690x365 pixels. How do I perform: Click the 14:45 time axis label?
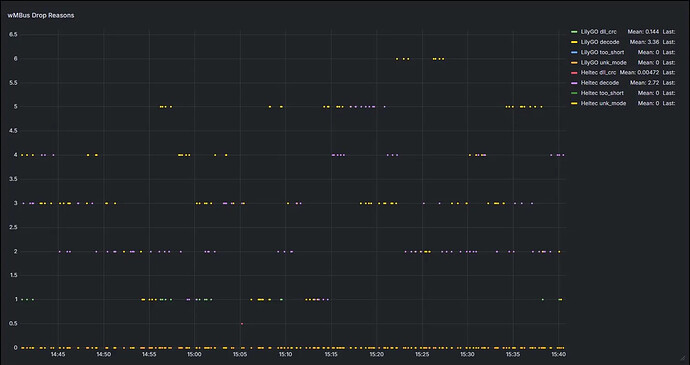[x=58, y=354]
